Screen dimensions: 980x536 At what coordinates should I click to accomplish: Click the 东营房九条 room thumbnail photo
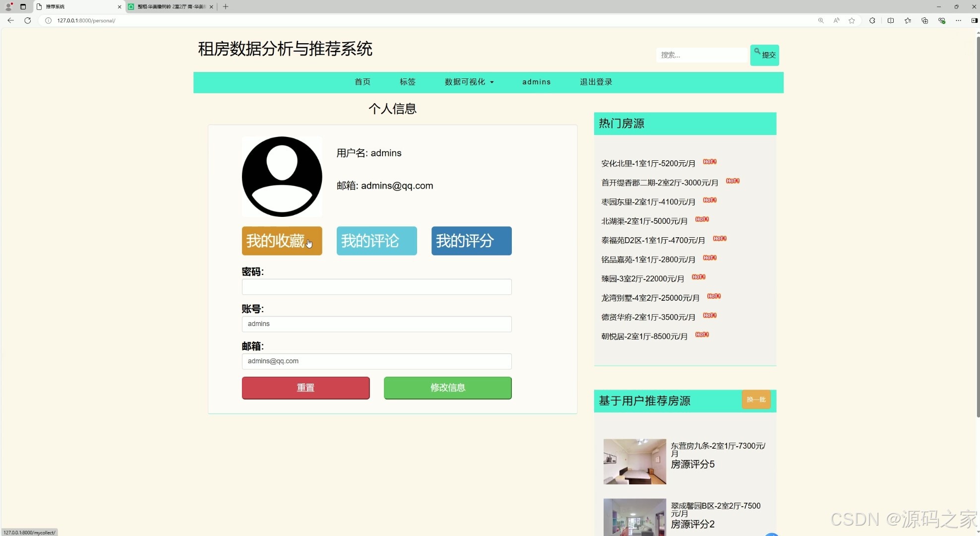tap(634, 461)
